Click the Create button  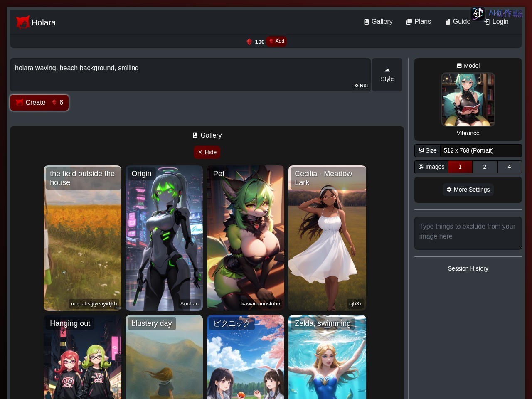tap(39, 103)
